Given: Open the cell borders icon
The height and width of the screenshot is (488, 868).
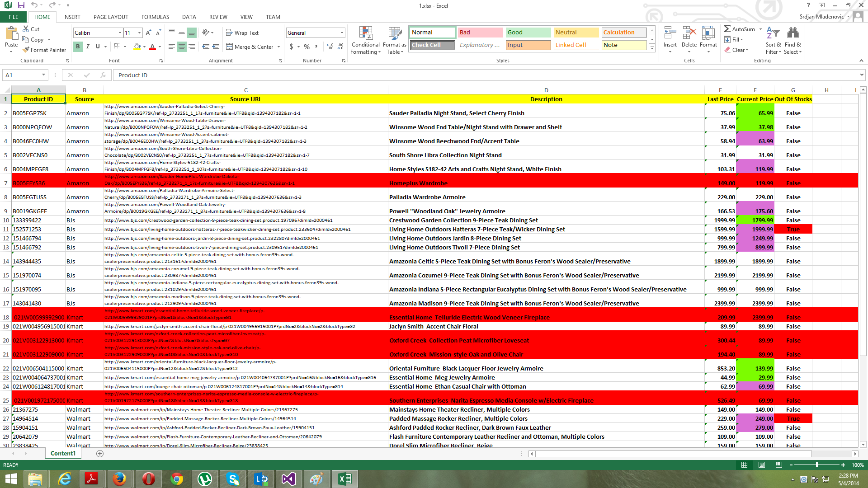Looking at the screenshot, I should (117, 47).
